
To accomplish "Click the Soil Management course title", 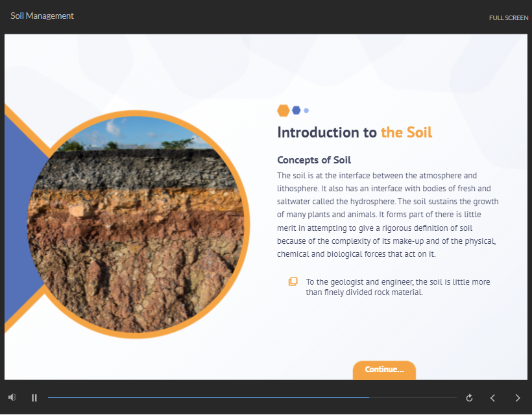I will coord(42,16).
